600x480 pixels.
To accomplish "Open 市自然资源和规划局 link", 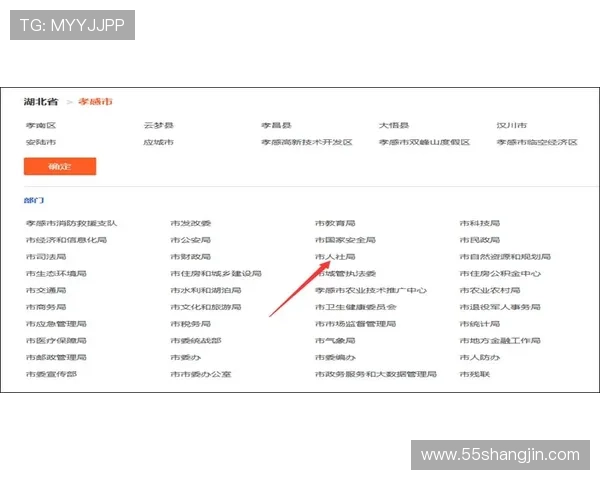I will coord(505,256).
